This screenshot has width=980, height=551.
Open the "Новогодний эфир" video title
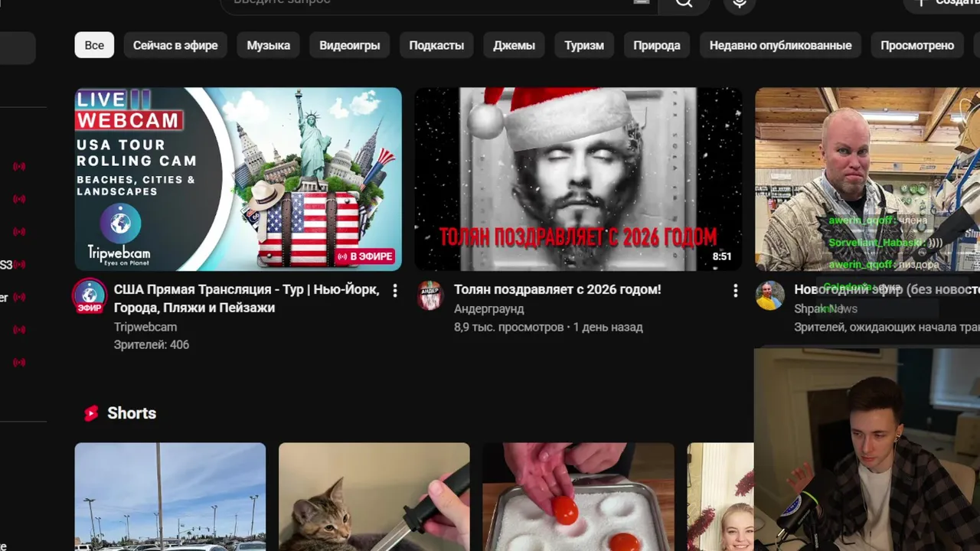click(887, 290)
